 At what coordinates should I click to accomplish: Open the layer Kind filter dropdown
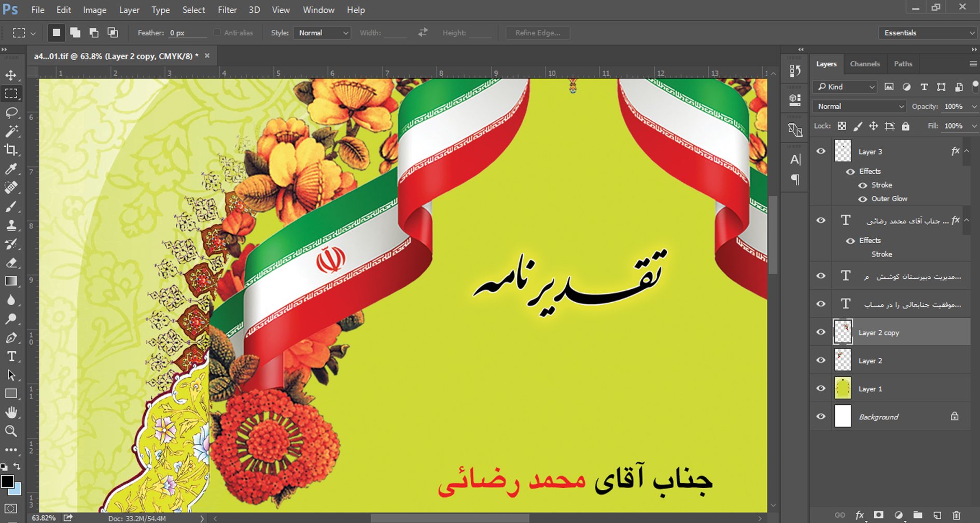pos(845,87)
